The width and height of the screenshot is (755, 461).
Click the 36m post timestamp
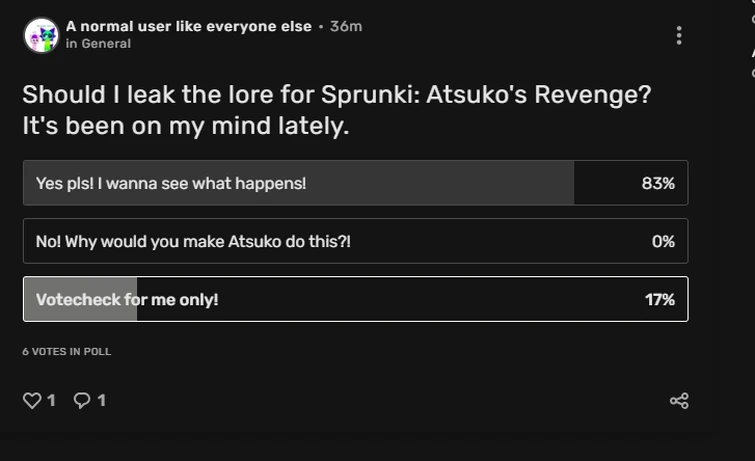(x=346, y=26)
